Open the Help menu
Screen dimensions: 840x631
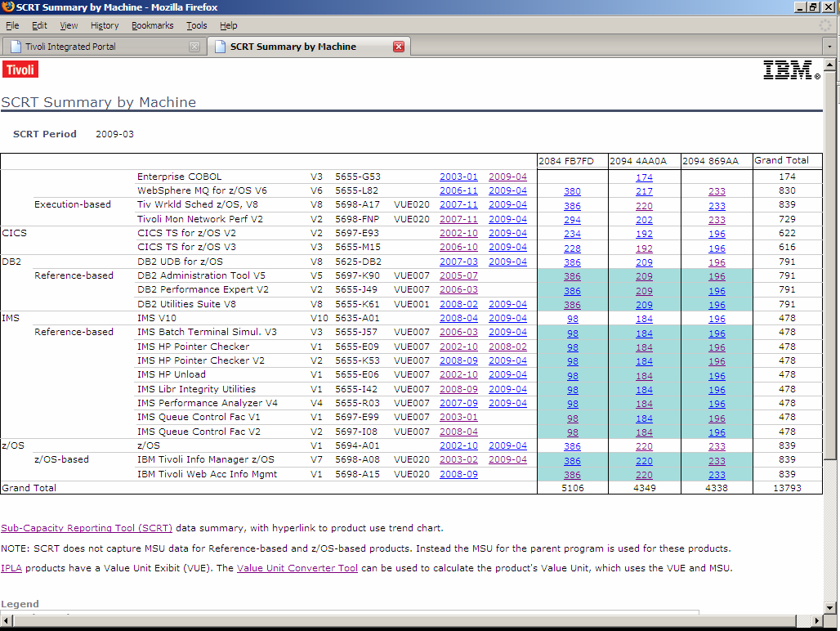(228, 25)
